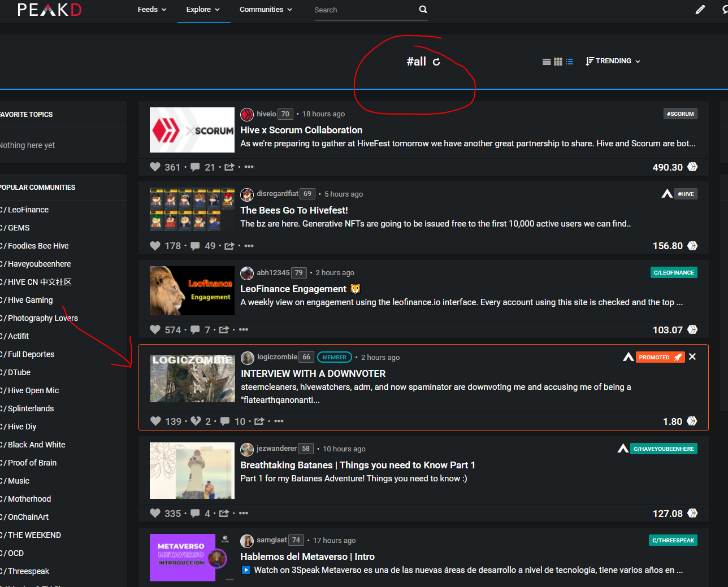Open comments on Interview With Downvoter post
Image resolution: width=728 pixels, height=587 pixels.
tap(225, 421)
